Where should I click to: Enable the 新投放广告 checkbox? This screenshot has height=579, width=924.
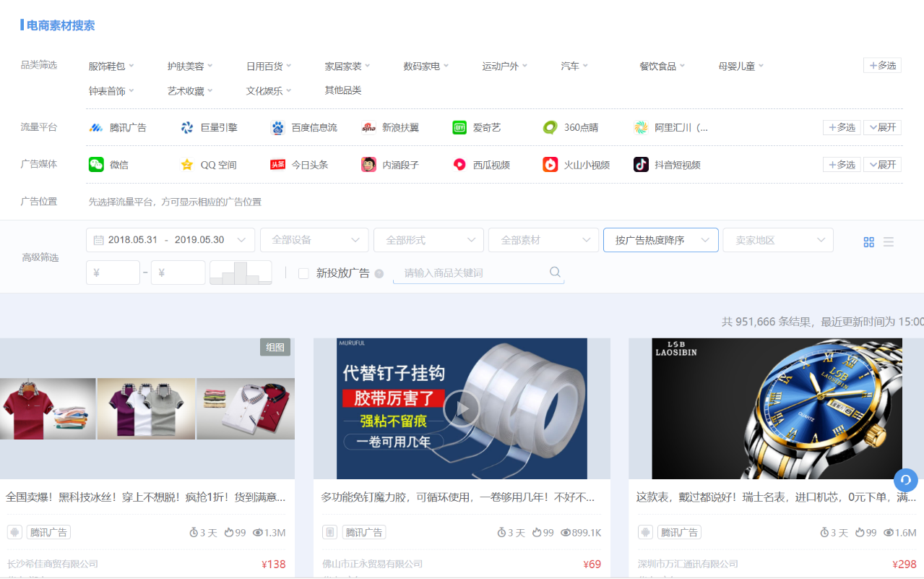pos(303,273)
